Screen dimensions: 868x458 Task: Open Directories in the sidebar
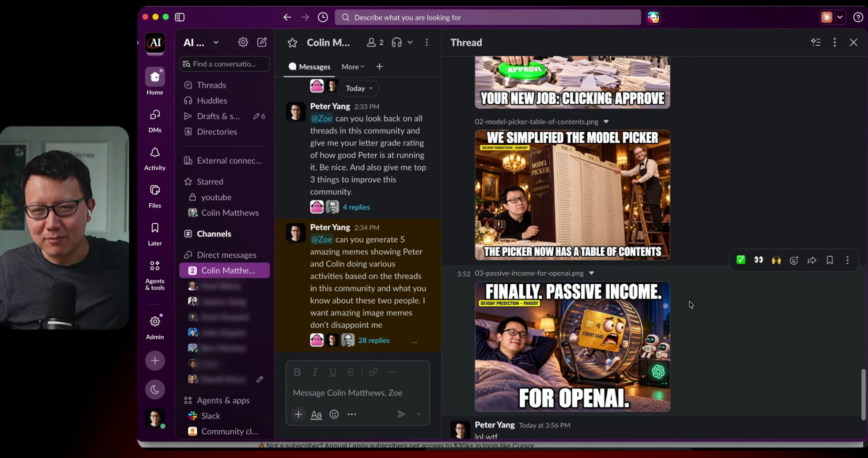[217, 132]
